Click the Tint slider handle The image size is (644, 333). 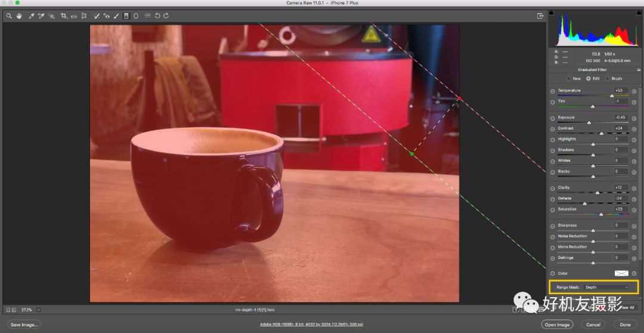(593, 106)
